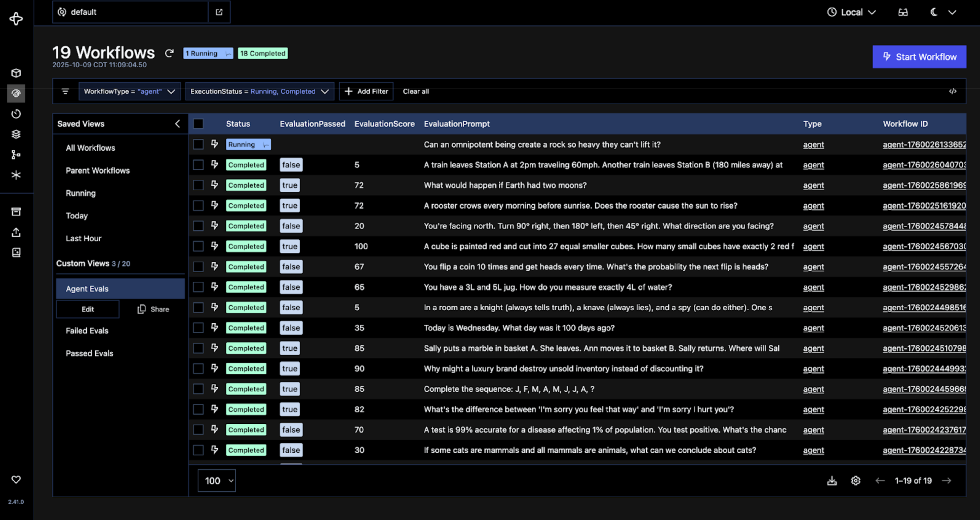Open the rows-per-page 100 dropdown

click(216, 480)
